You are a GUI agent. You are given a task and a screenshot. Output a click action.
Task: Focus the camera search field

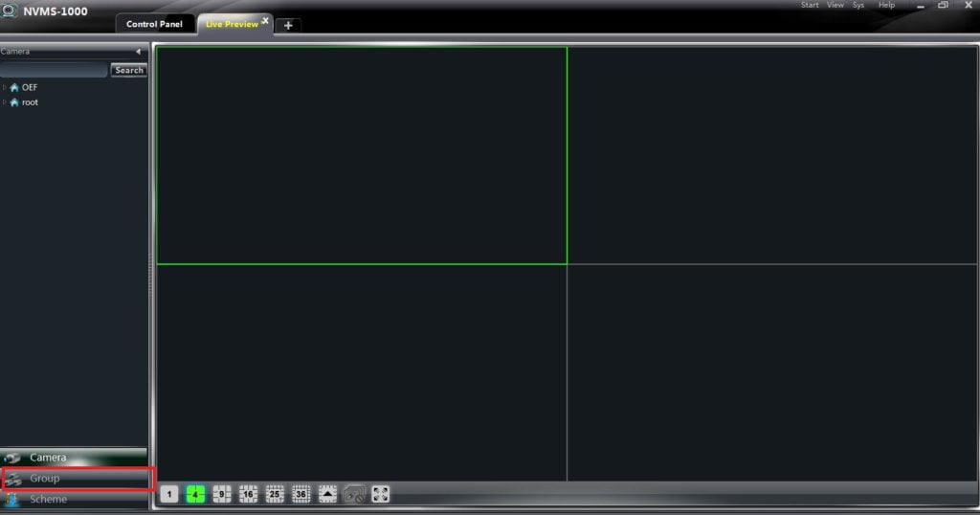55,70
